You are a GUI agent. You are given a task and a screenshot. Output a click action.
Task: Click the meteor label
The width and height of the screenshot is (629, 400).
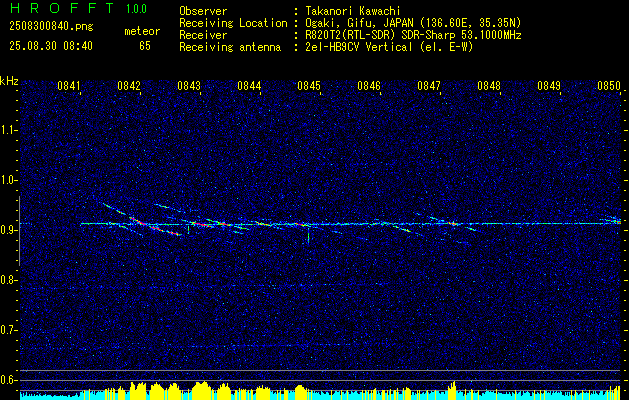pos(142,31)
